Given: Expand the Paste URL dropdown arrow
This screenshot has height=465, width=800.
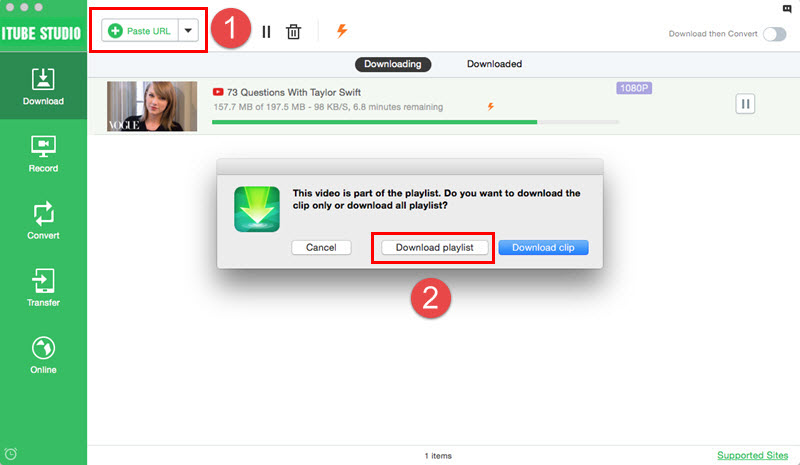Looking at the screenshot, I should click(188, 31).
